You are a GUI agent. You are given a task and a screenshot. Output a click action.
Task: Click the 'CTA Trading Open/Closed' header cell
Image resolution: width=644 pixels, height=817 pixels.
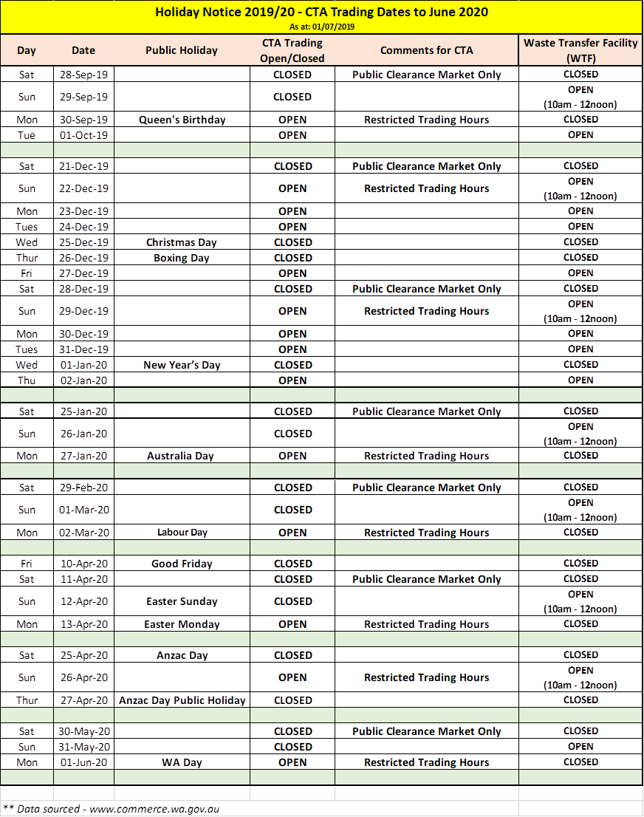pyautogui.click(x=292, y=50)
